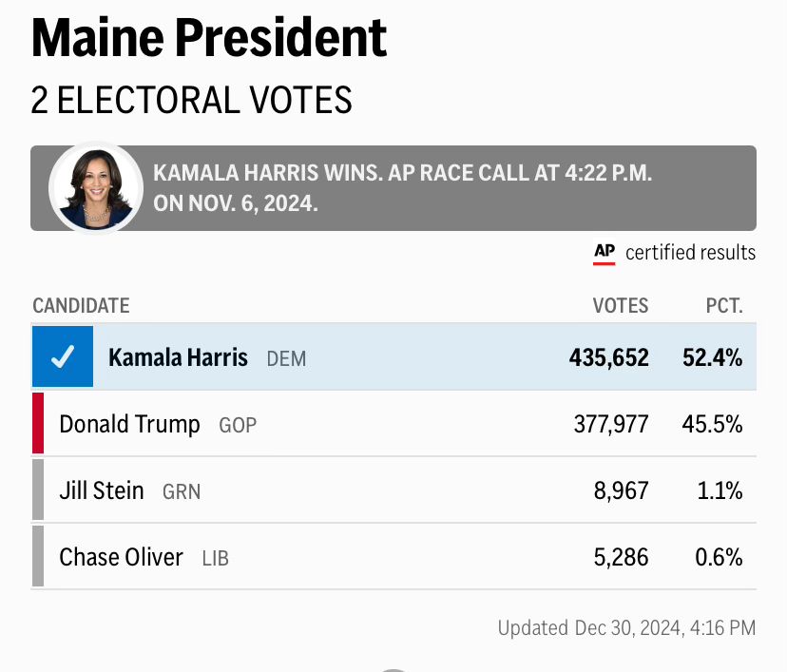
Task: Click the blue winner checkmark icon
Action: 63,356
